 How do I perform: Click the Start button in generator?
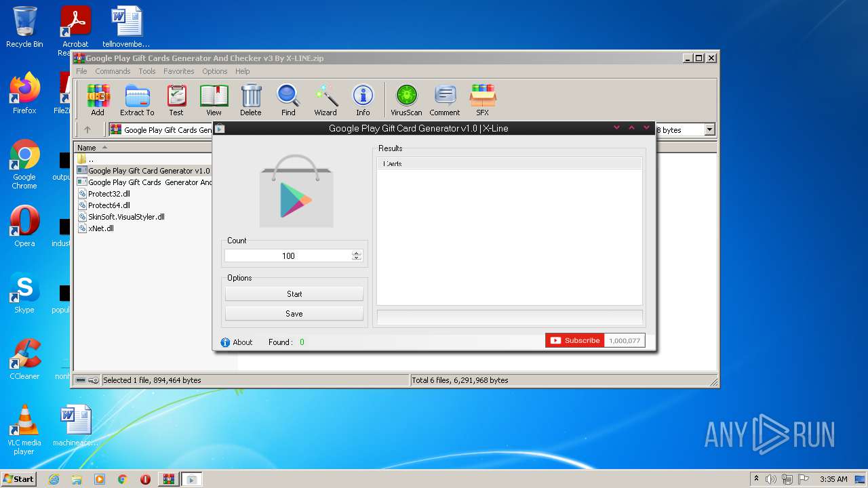pyautogui.click(x=294, y=293)
